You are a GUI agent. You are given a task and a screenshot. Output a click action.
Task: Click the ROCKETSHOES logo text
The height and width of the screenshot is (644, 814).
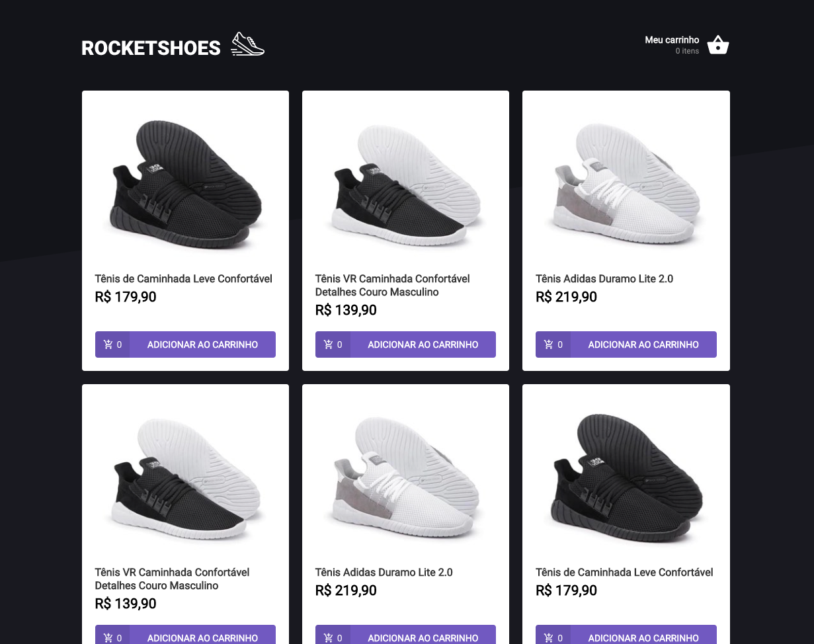pos(151,47)
